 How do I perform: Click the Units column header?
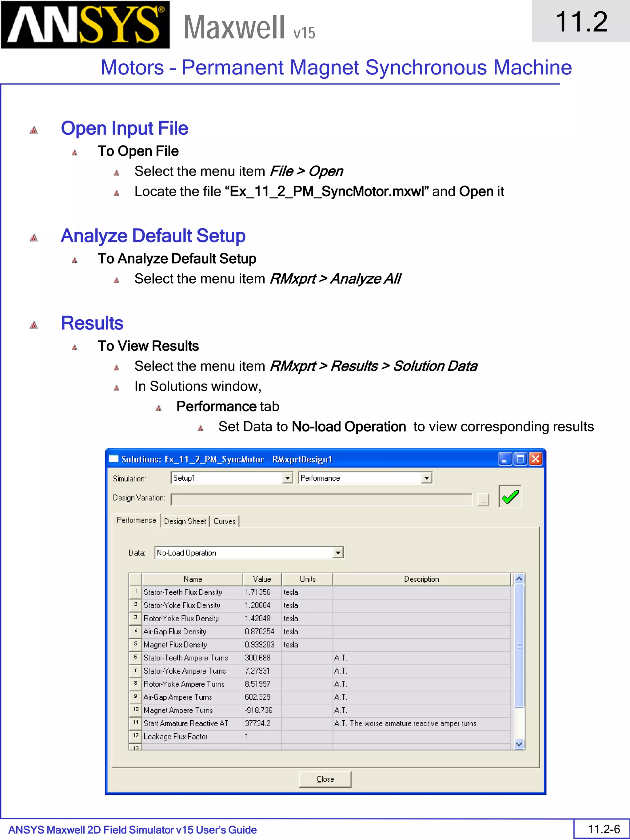(307, 579)
